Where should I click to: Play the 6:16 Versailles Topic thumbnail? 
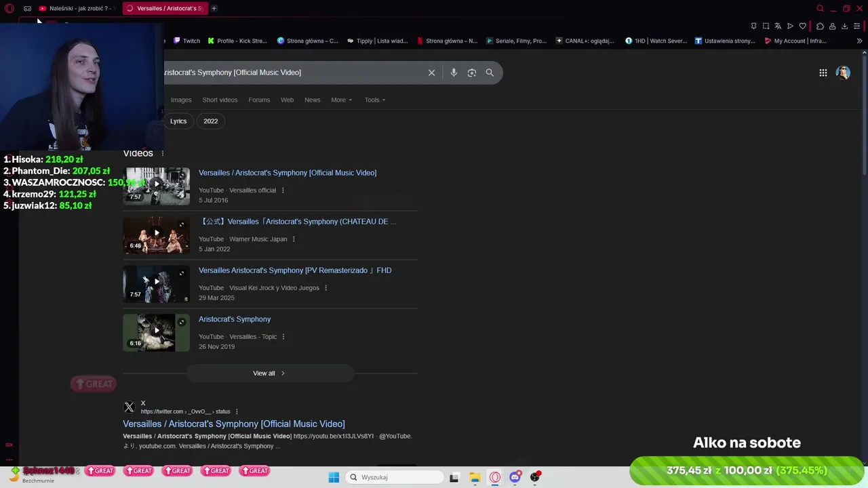tap(157, 332)
